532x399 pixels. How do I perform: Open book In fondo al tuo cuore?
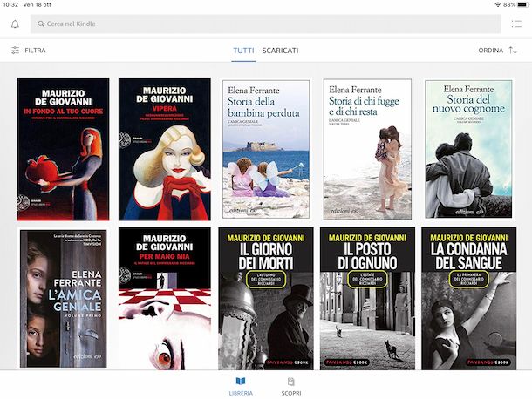[63, 149]
